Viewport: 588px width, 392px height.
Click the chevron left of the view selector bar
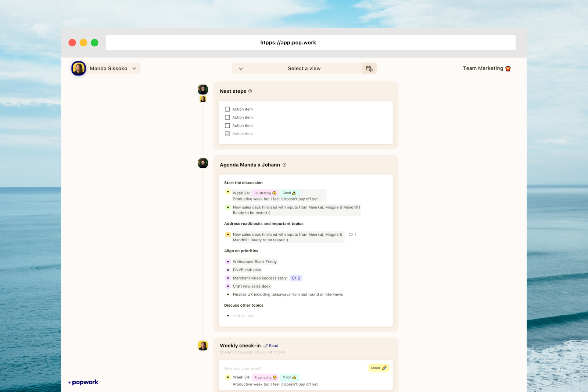pyautogui.click(x=241, y=68)
